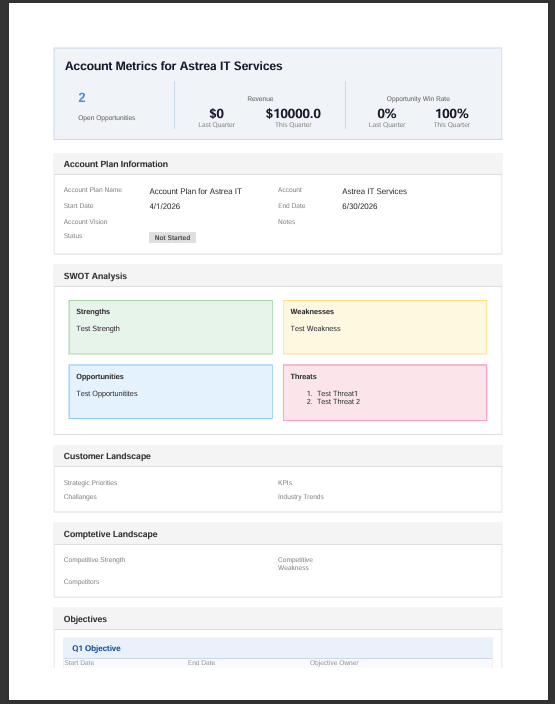This screenshot has height=704, width=555.
Task: Click the 'Weaknesses' heading in yellow box
Action: (x=312, y=312)
